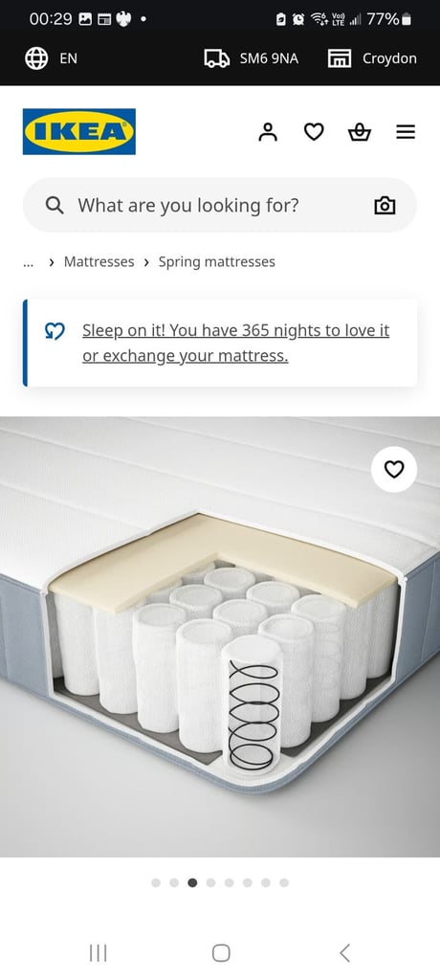Select the Croydon store selector
The width and height of the screenshot is (440, 980).
372,58
